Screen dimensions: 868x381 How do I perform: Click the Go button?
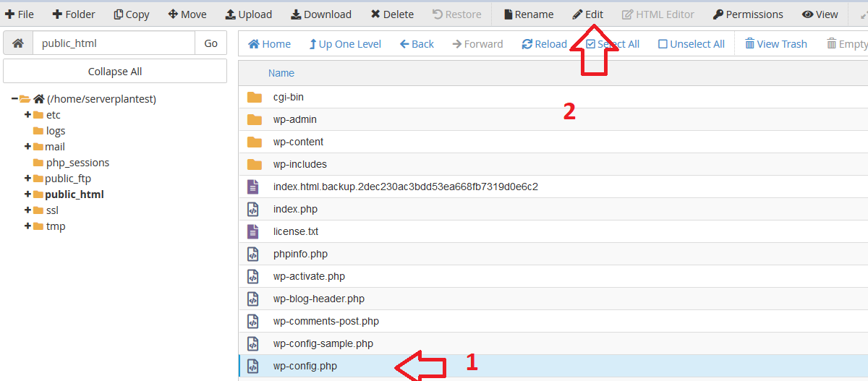point(210,43)
